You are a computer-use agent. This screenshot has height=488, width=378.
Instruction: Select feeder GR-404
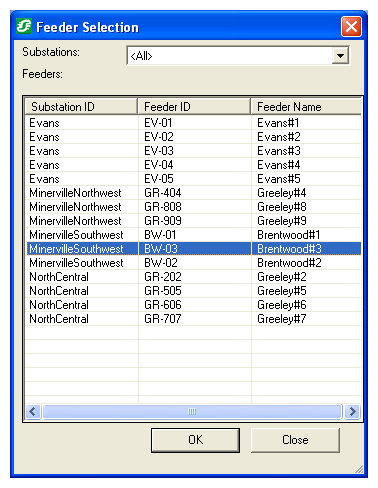click(x=163, y=193)
